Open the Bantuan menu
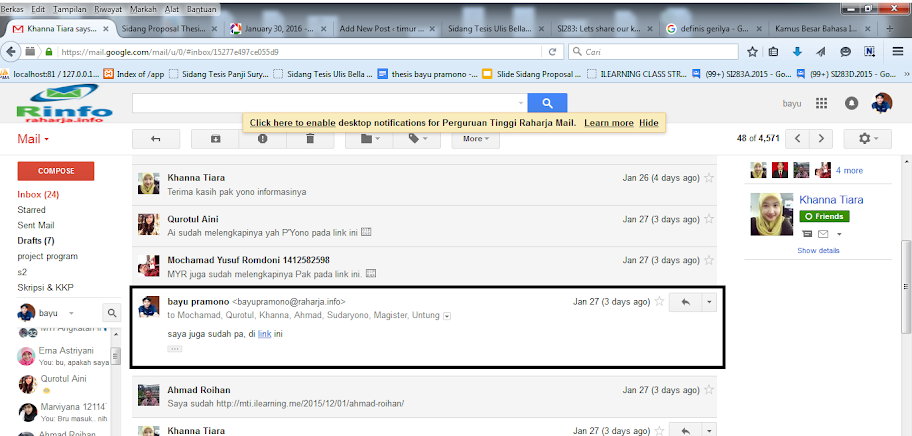Image resolution: width=912 pixels, height=436 pixels. [202, 9]
